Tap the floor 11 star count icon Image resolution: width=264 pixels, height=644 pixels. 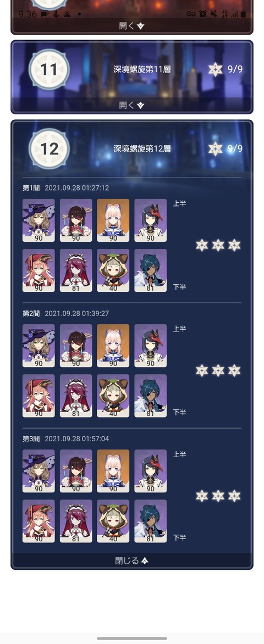pyautogui.click(x=215, y=69)
